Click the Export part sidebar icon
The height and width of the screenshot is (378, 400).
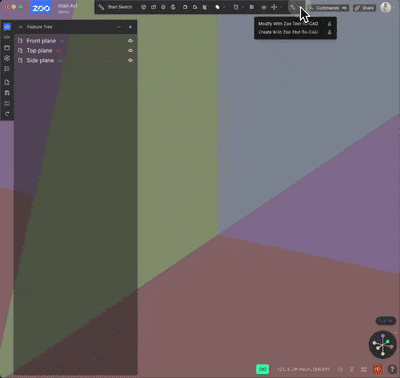[7, 93]
